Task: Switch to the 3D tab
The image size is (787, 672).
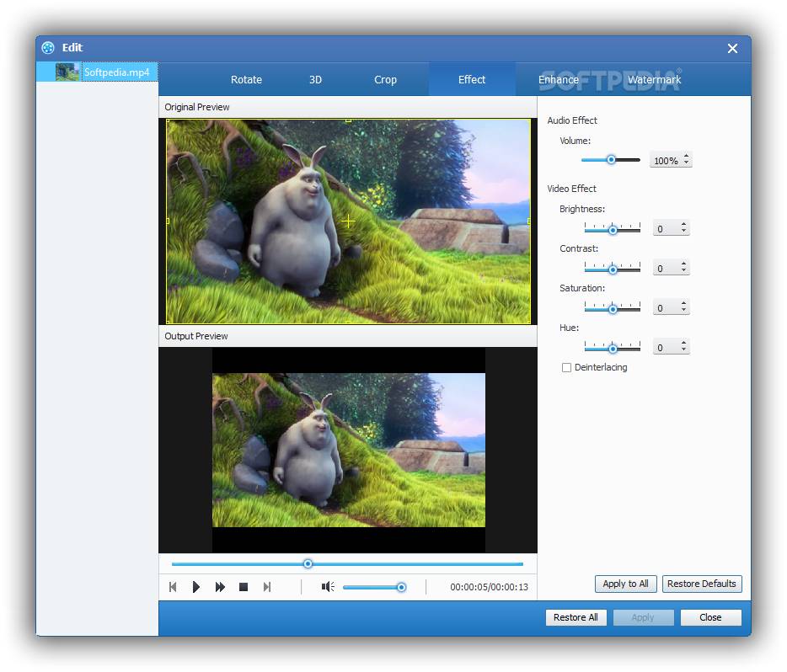Action: pos(315,80)
